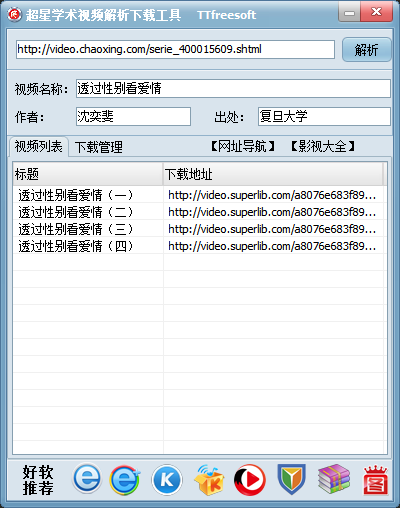The width and height of the screenshot is (400, 508).
Task: Open the 【影视大全】 link
Action: 323,146
